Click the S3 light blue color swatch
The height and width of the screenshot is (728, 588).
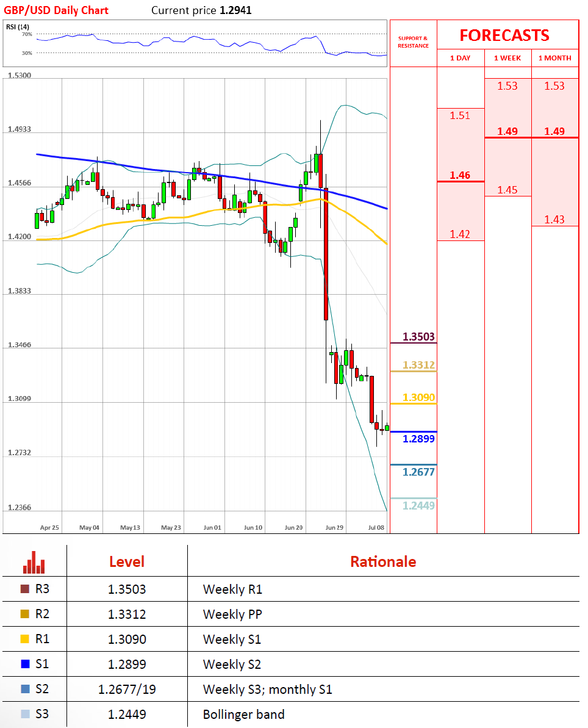coord(25,714)
